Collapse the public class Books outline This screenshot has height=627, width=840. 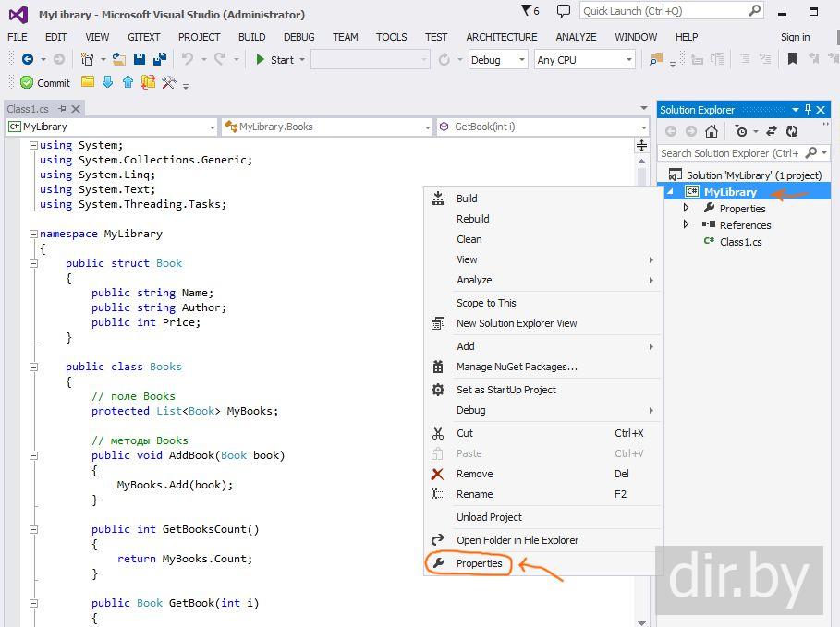point(34,367)
